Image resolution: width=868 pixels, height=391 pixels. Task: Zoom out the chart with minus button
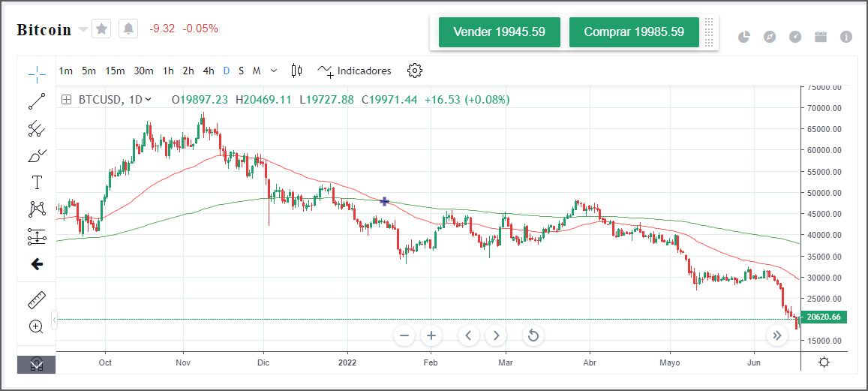click(404, 335)
